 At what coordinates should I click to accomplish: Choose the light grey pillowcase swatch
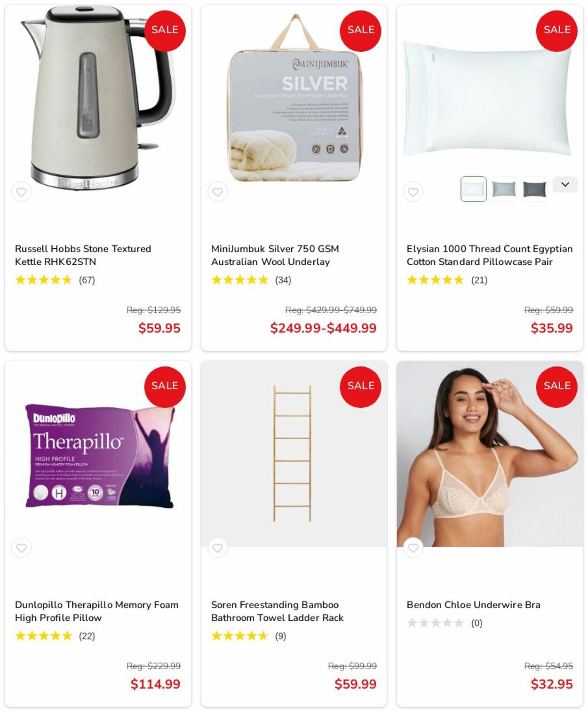pyautogui.click(x=504, y=189)
